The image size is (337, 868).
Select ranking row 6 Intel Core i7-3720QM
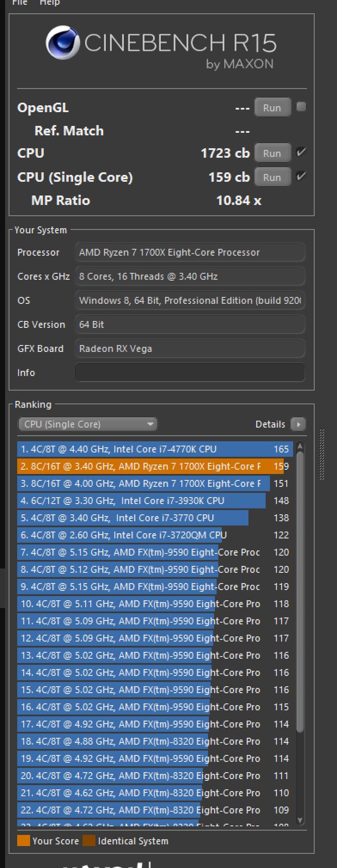155,535
